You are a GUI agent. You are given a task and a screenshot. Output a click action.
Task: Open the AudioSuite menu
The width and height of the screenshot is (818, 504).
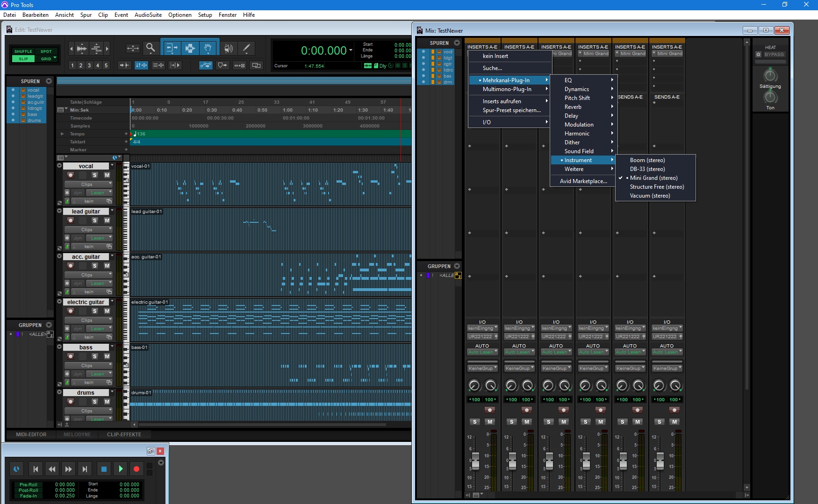click(148, 15)
